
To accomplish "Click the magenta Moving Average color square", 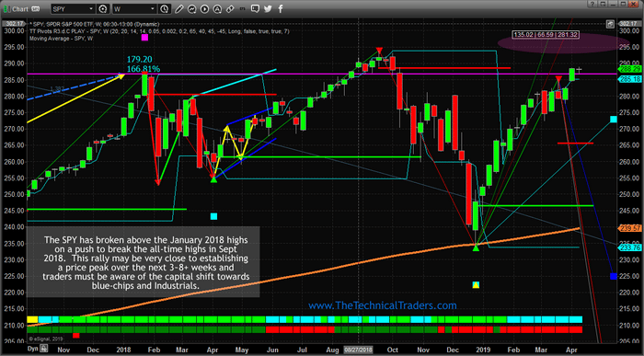I will point(144,38).
